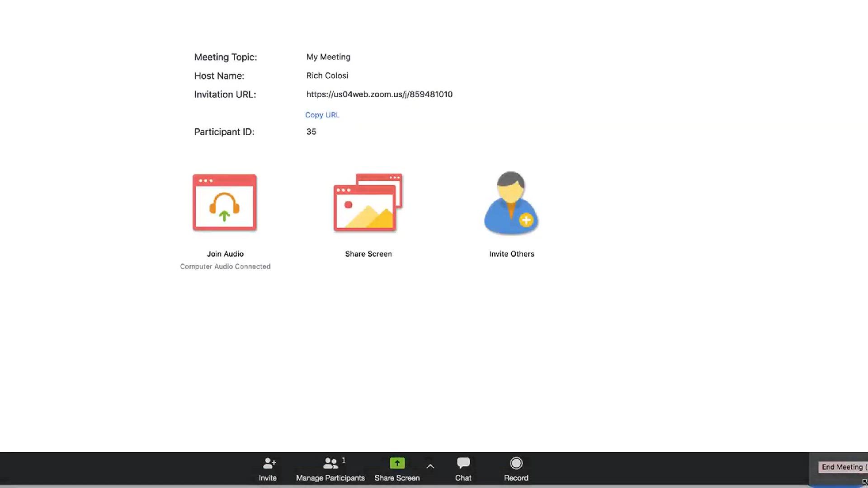Click the Computer Audio Connected status text
Screen dimensions: 868x488
[x=225, y=267]
